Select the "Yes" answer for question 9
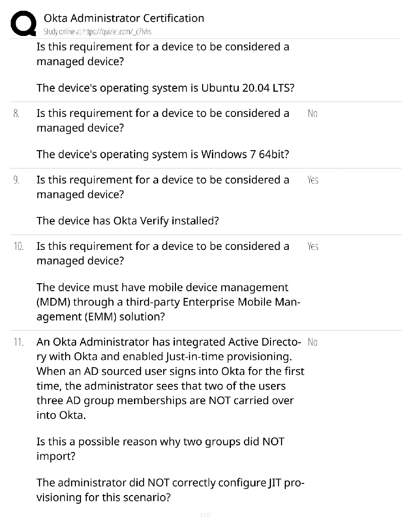Screen dimensions: 411x532 [313, 180]
